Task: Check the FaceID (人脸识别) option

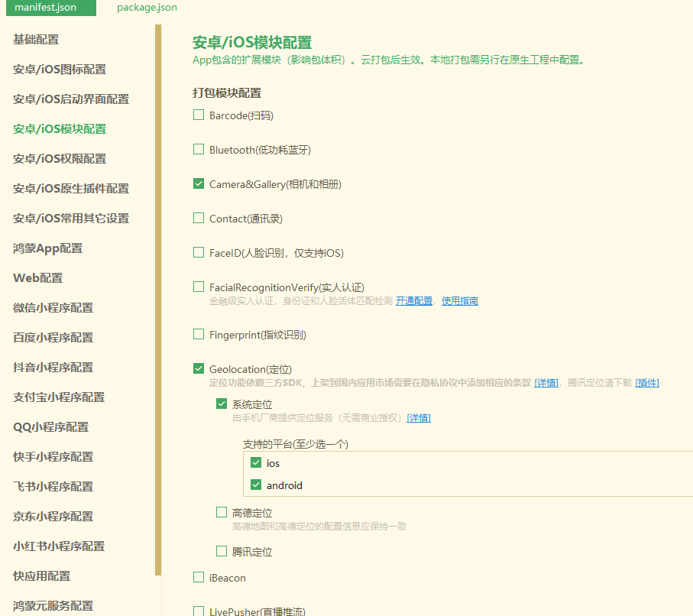Action: pos(199,253)
